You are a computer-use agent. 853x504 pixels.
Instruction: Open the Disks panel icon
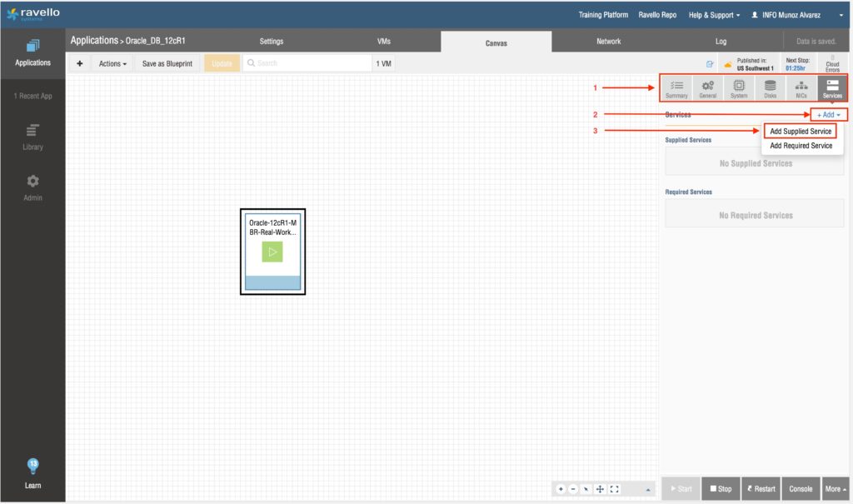(x=770, y=88)
